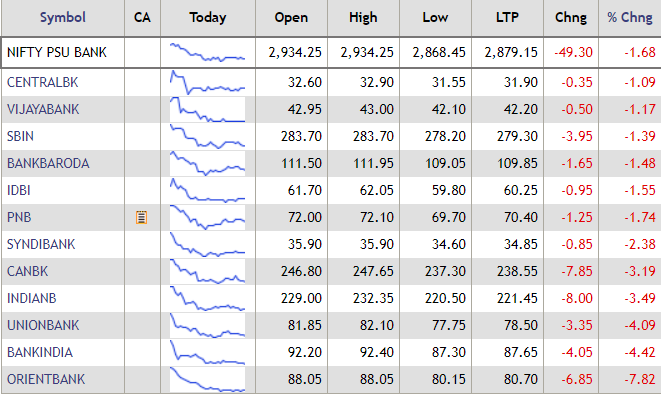
Task: Open the BANKBARODA symbol link
Action: [x=48, y=163]
